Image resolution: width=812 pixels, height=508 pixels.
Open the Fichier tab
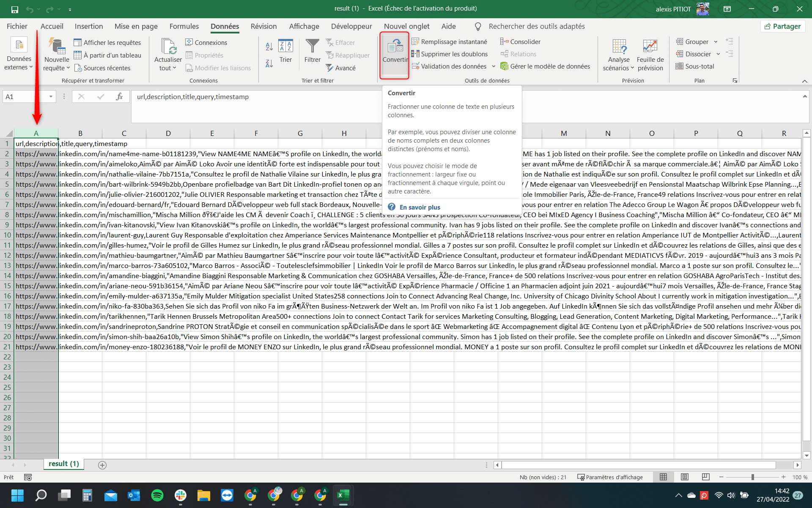point(17,26)
